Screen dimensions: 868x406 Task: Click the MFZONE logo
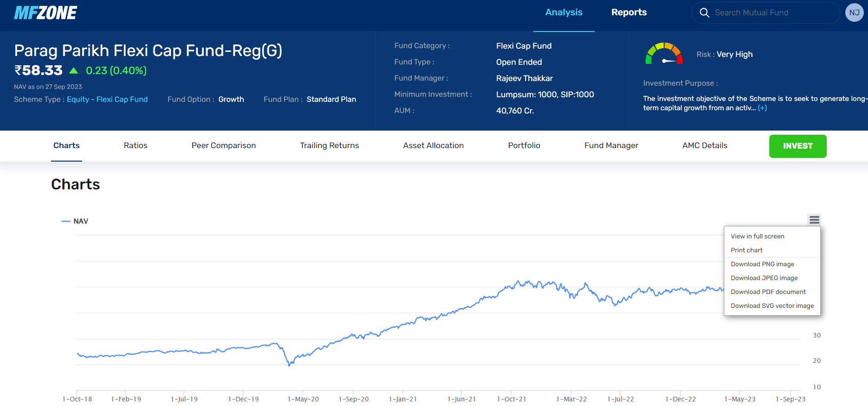45,13
